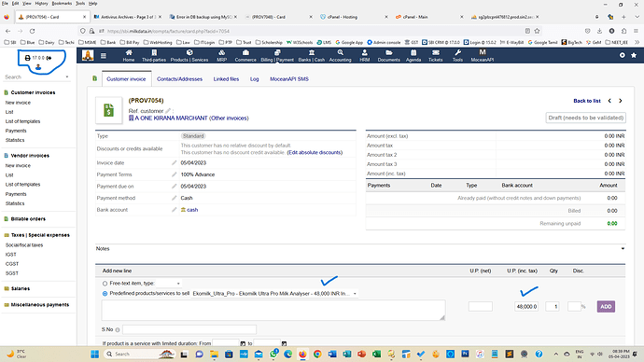Open Other invoices link
Image resolution: width=644 pixels, height=362 pixels.
tap(230, 118)
